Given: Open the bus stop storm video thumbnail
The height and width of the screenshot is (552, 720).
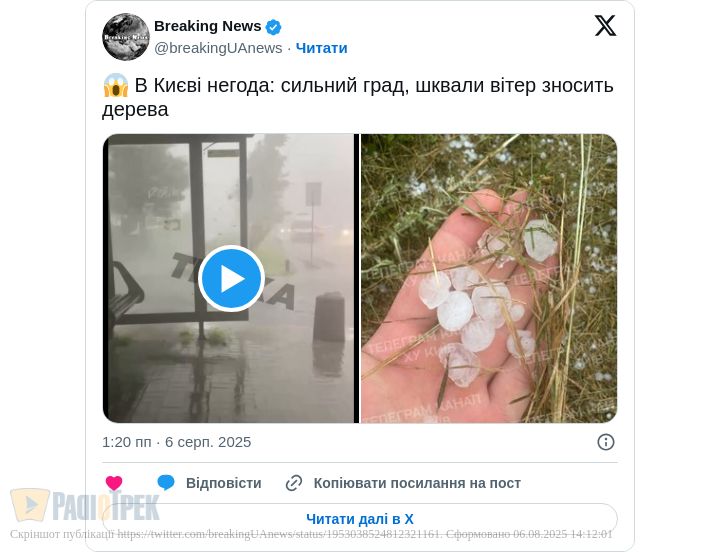Looking at the screenshot, I should [228, 278].
